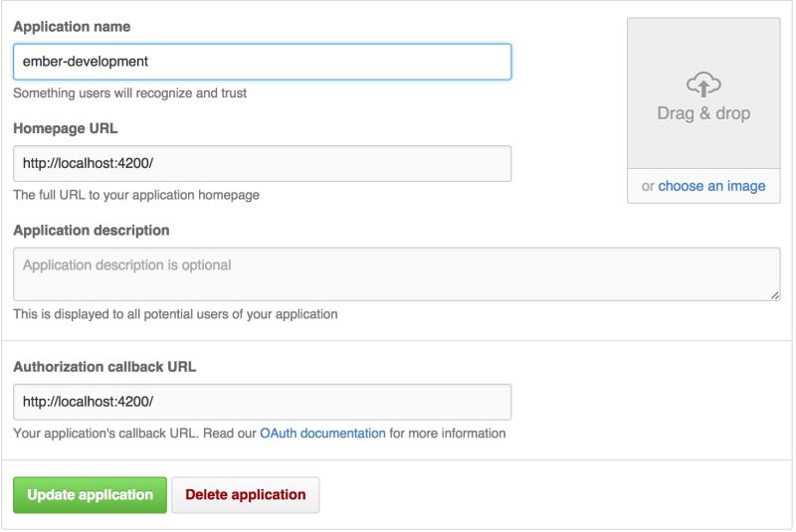
Task: Click the Authorization callback URL label
Action: pyautogui.click(x=104, y=367)
